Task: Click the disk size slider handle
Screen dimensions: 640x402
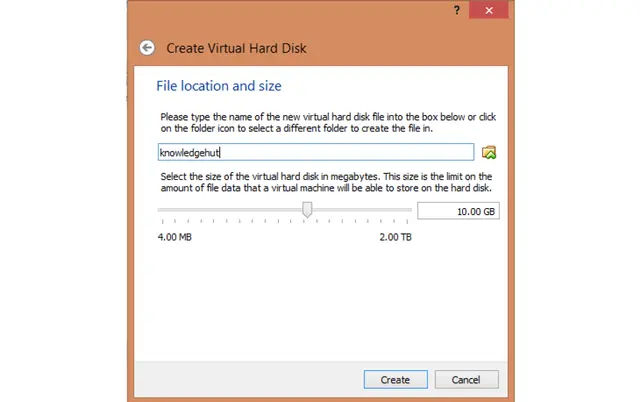Action: 307,210
